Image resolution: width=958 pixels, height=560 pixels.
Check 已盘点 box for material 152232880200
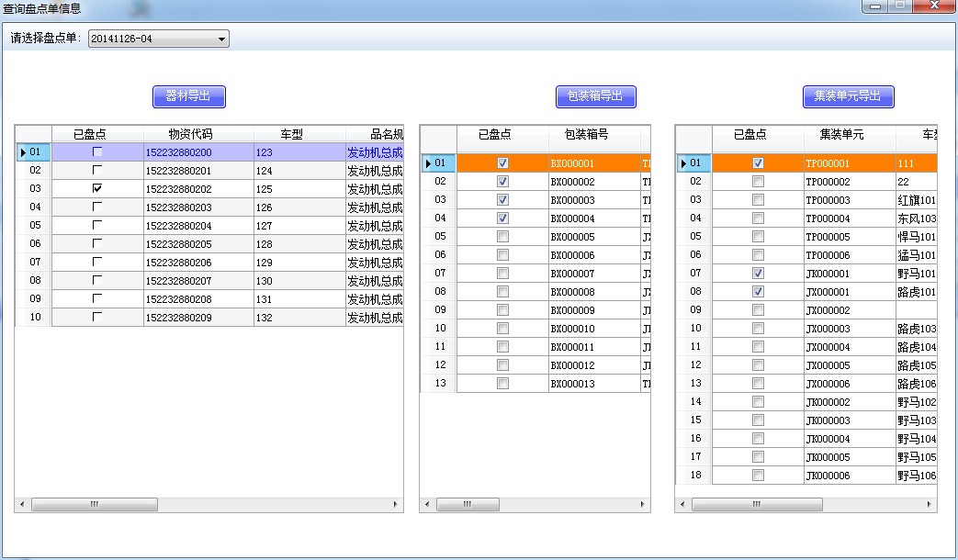click(97, 151)
